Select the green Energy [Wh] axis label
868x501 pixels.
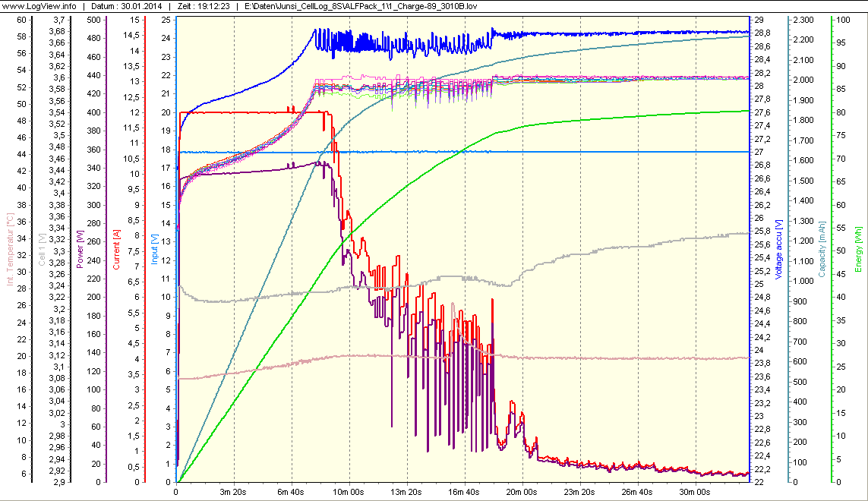pyautogui.click(x=859, y=250)
